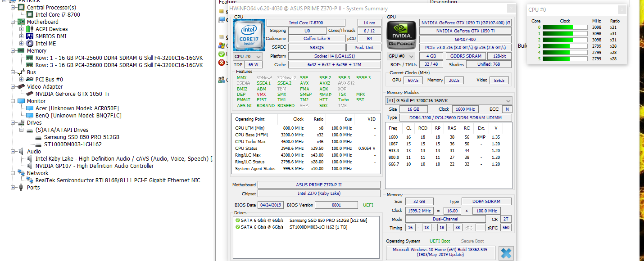
Task: Select NVIDIA GeForce GTX 1050 Ti tree entry
Action: coord(72,94)
